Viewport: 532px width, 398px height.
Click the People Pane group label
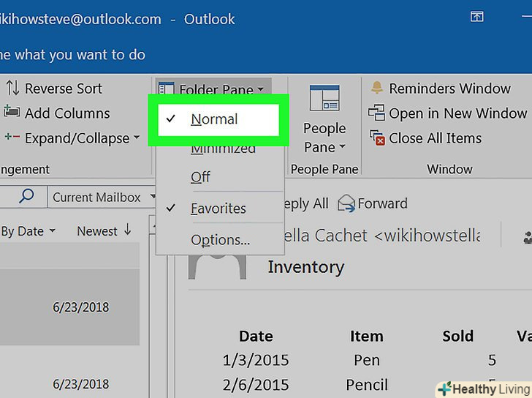[324, 169]
